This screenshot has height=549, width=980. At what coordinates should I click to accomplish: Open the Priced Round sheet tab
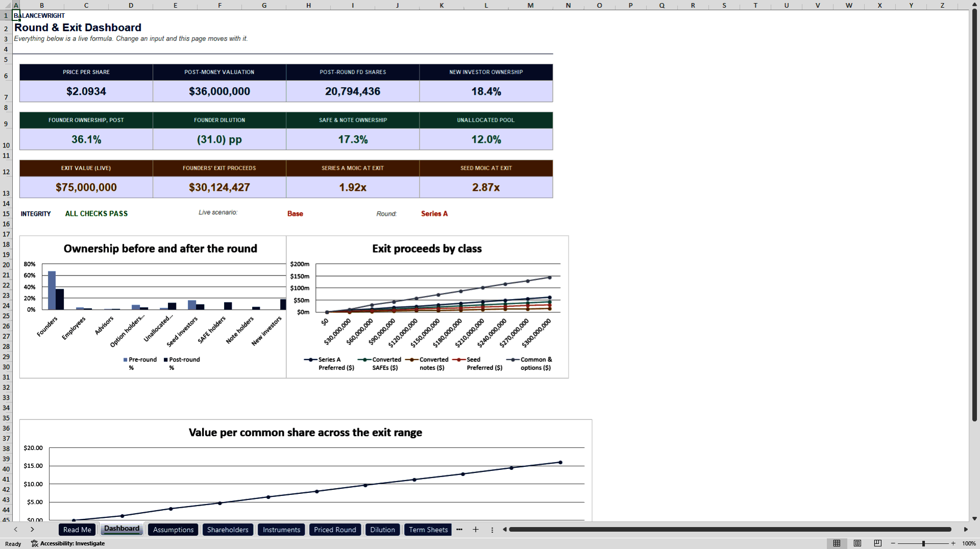[x=335, y=530]
